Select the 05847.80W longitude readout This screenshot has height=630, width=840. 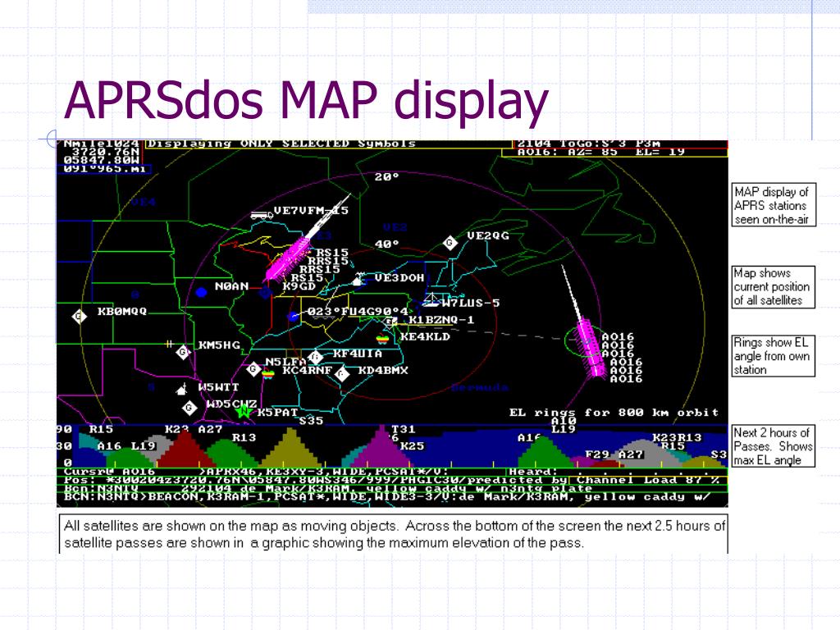pyautogui.click(x=101, y=160)
